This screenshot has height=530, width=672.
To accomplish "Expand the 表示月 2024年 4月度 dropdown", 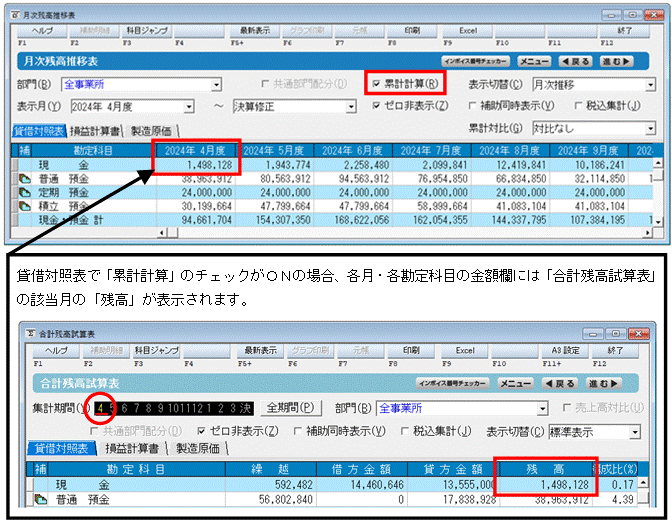I will tap(189, 106).
